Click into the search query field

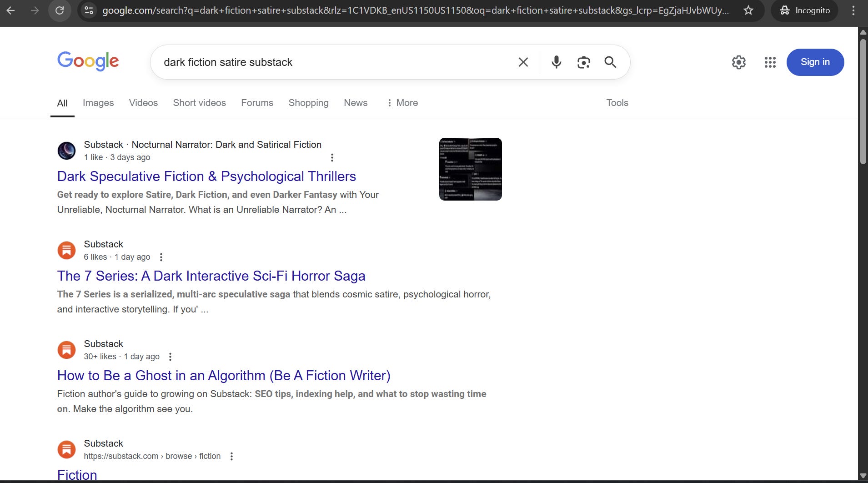tap(336, 62)
